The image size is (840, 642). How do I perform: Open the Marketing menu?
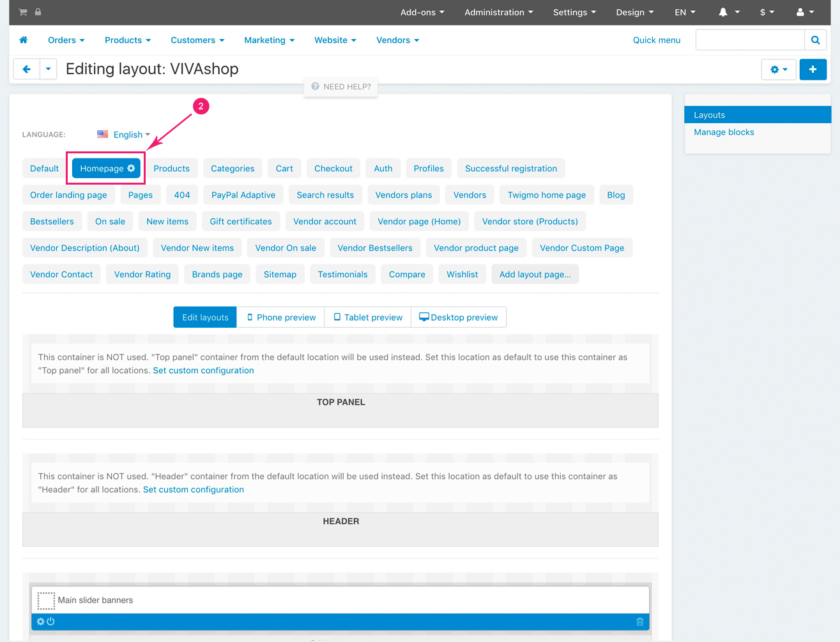click(269, 40)
